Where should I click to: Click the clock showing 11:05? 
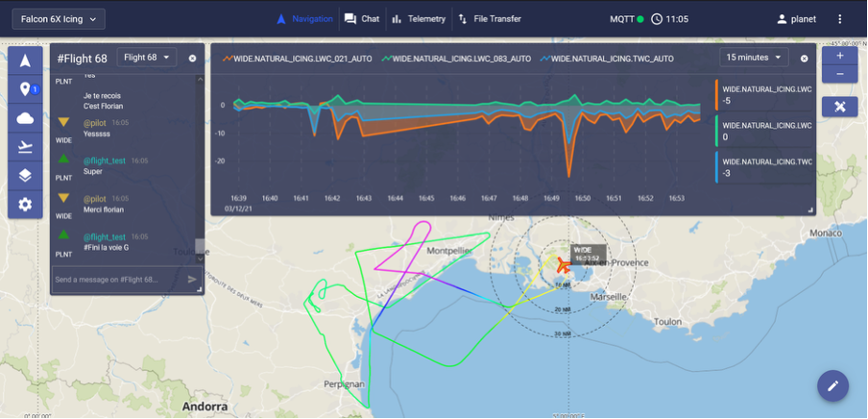click(670, 19)
